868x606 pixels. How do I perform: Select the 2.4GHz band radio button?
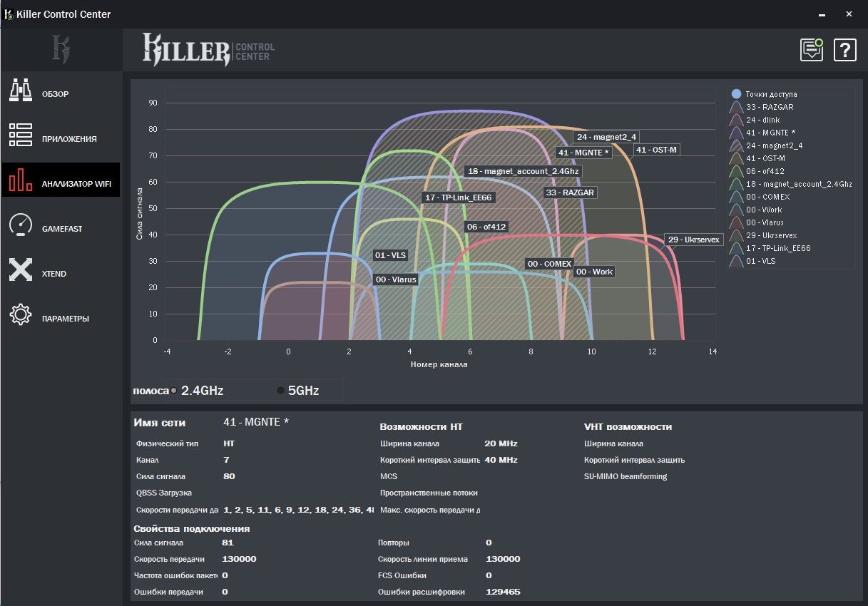point(174,391)
